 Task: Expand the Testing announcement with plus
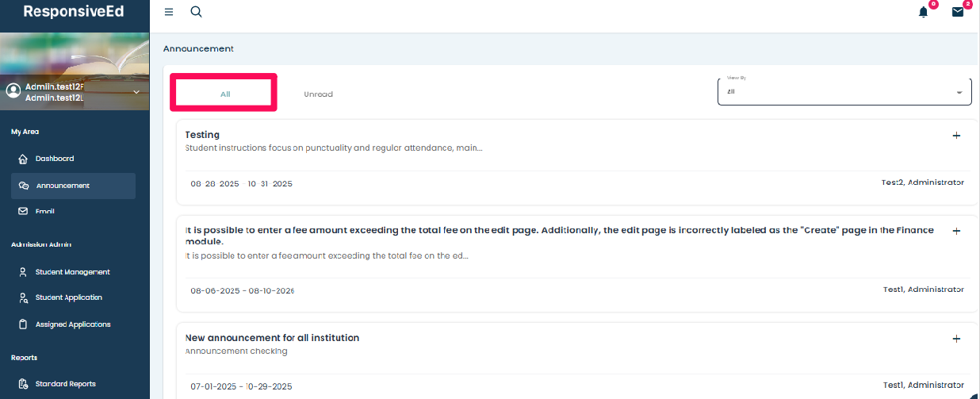click(x=956, y=136)
